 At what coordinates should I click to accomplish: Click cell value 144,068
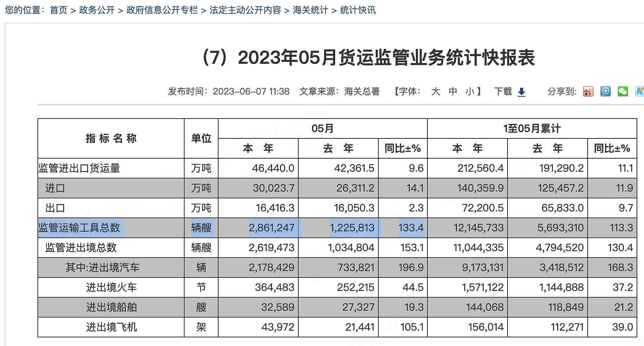coord(485,307)
